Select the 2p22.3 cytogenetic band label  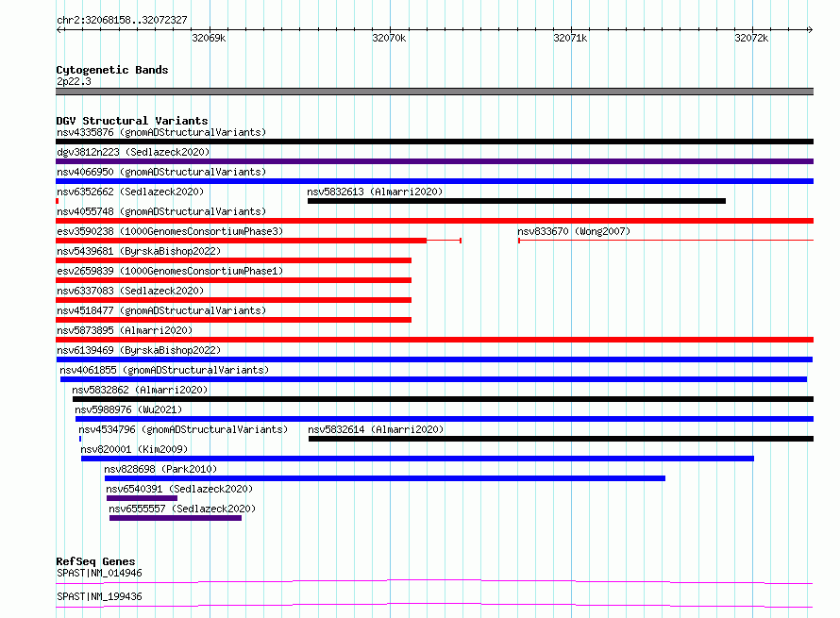click(x=74, y=81)
